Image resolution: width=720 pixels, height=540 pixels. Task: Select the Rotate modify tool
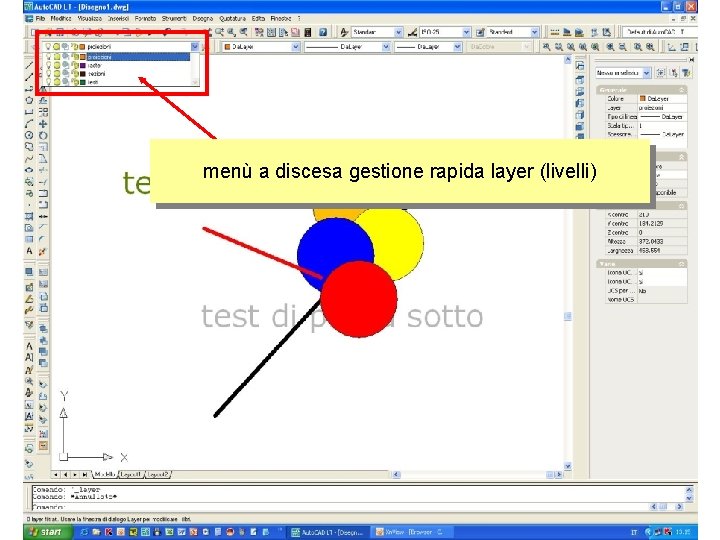[43, 135]
